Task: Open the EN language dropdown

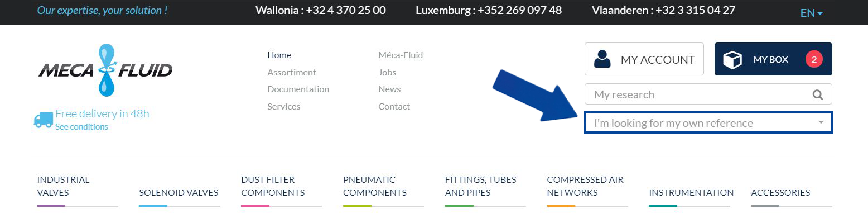Action: [812, 13]
